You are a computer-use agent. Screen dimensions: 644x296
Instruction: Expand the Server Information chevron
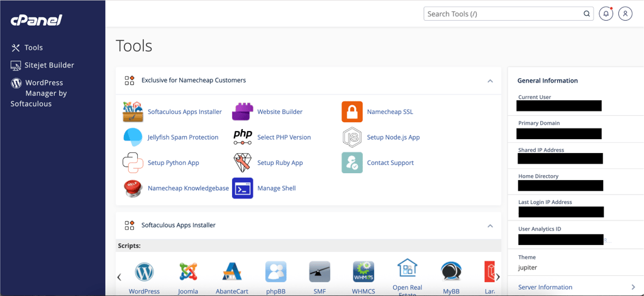(x=633, y=287)
